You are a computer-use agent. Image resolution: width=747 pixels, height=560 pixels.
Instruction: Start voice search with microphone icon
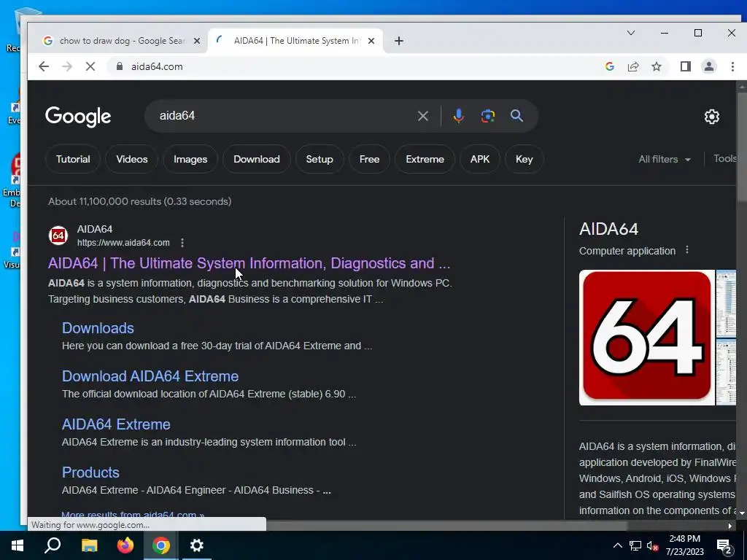[458, 116]
